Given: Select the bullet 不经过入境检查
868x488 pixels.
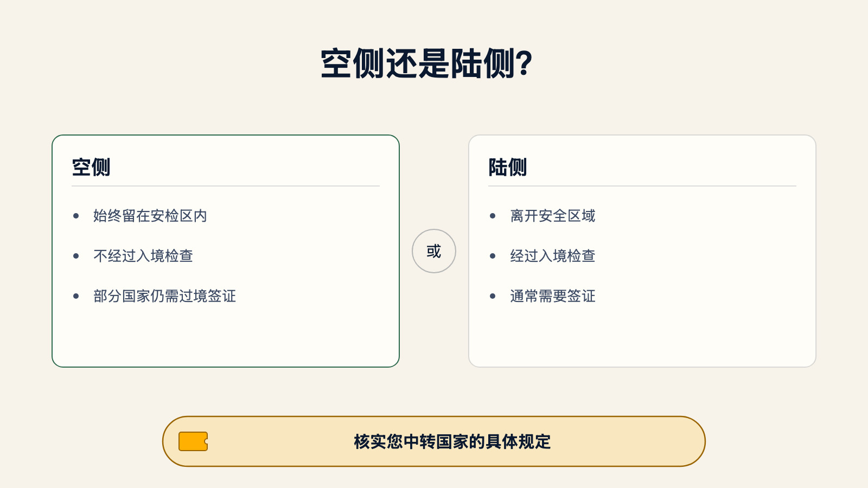Looking at the screenshot, I should 143,256.
